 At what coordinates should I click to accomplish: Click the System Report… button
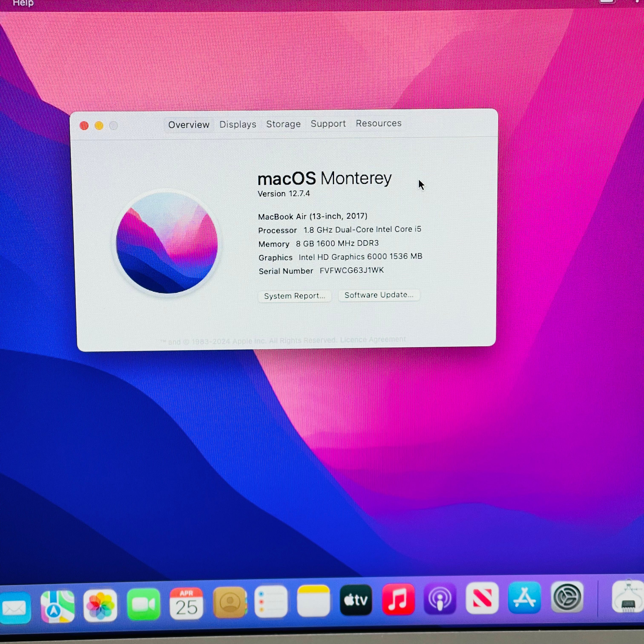pyautogui.click(x=295, y=296)
